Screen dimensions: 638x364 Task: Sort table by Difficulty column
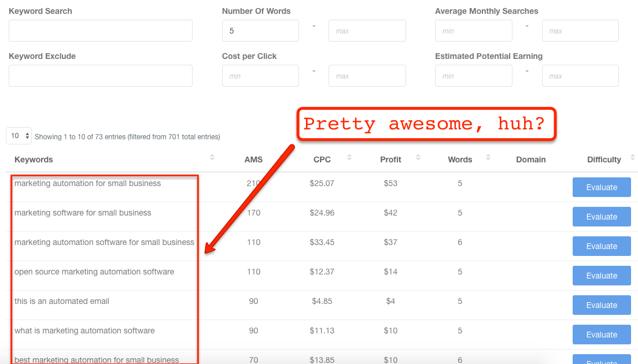604,159
